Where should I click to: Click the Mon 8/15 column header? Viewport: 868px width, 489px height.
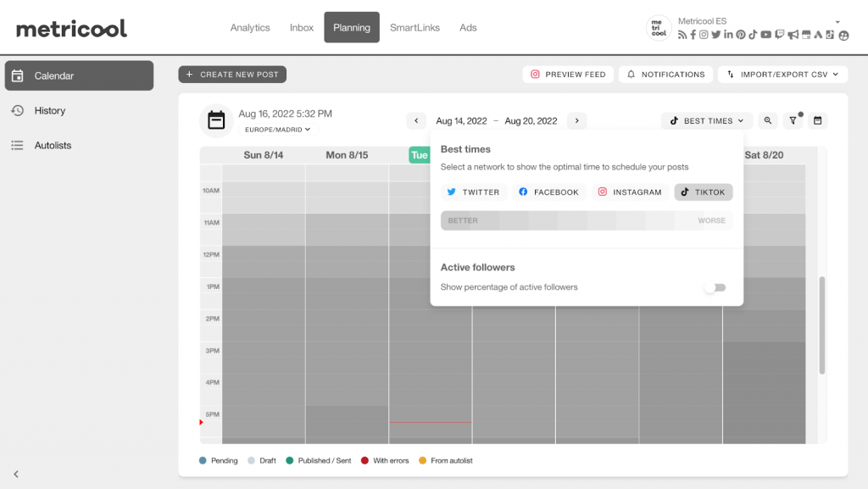click(x=347, y=155)
